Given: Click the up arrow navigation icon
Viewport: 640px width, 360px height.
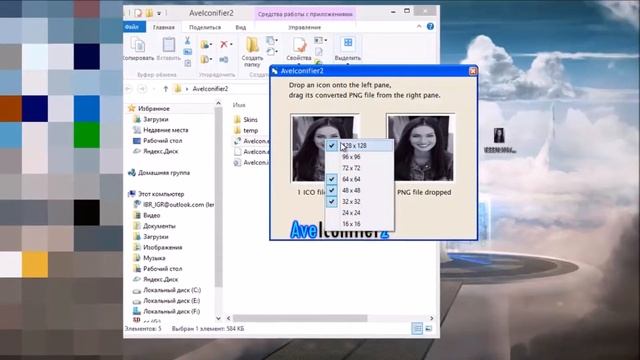Looking at the screenshot, I should 165,89.
